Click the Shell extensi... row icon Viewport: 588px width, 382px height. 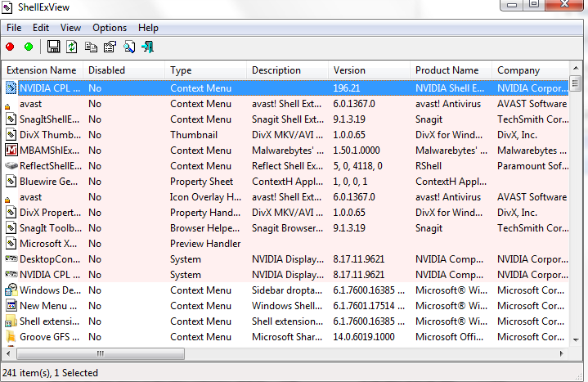point(11,321)
